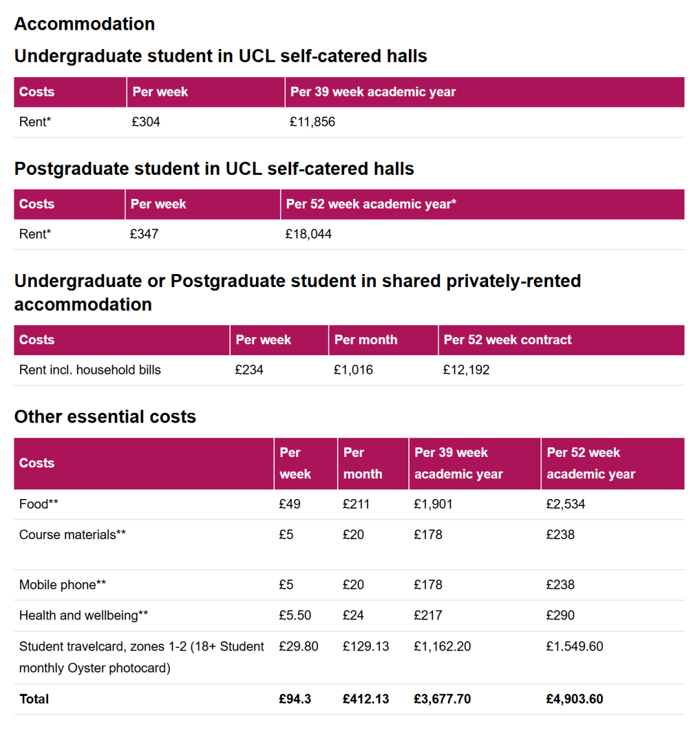Image resolution: width=700 pixels, height=731 pixels.
Task: Click the £12,192 contract total cell
Action: pyautogui.click(x=467, y=370)
